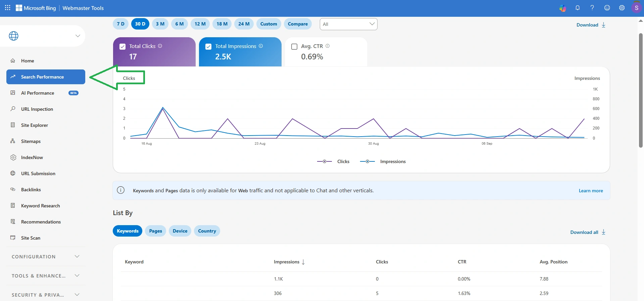The width and height of the screenshot is (644, 301).
Task: Click the Sitemaps hierarchy icon
Action: point(13,141)
